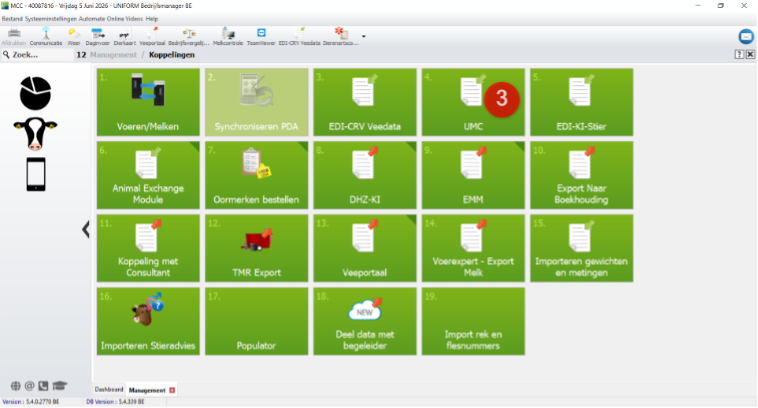The height and width of the screenshot is (408, 758).
Task: Open the Export Naar Boekhouding tile
Action: (581, 175)
